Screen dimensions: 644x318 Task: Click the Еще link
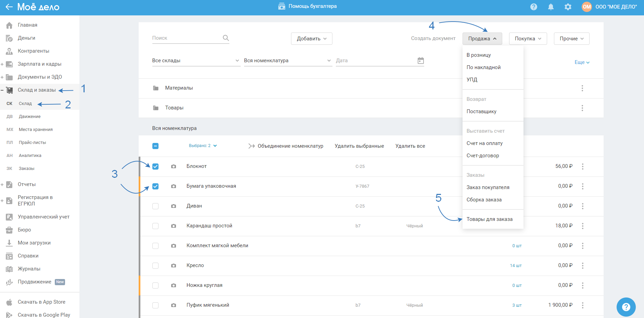click(582, 62)
